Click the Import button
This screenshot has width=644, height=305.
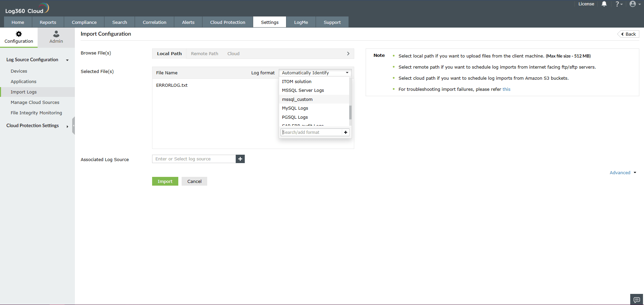click(x=165, y=181)
